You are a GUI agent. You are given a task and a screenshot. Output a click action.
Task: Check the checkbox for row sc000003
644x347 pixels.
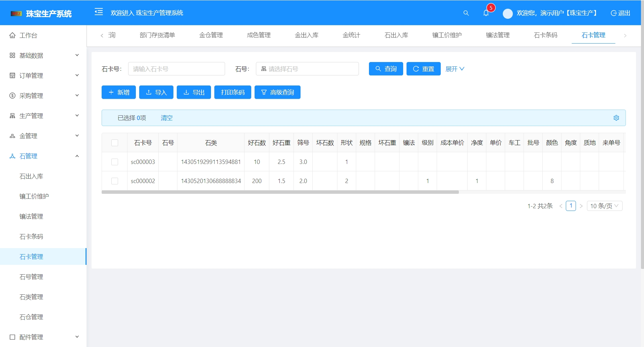[x=115, y=162]
